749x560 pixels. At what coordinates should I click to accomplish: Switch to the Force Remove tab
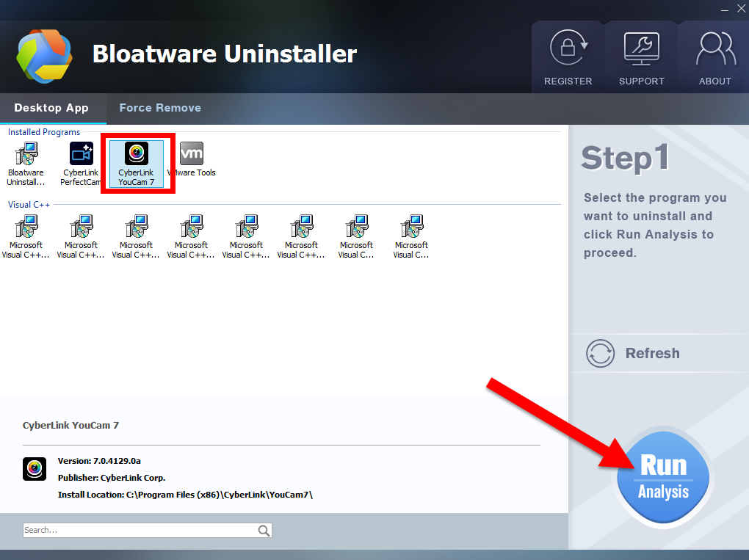tap(160, 108)
